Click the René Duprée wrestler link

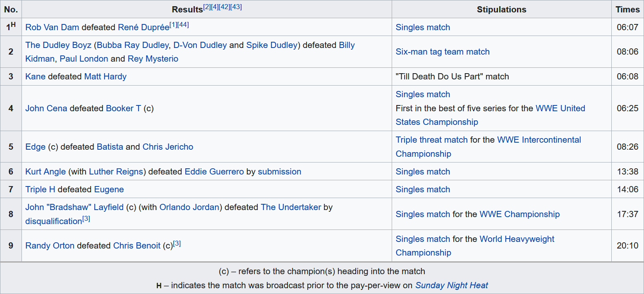click(144, 27)
